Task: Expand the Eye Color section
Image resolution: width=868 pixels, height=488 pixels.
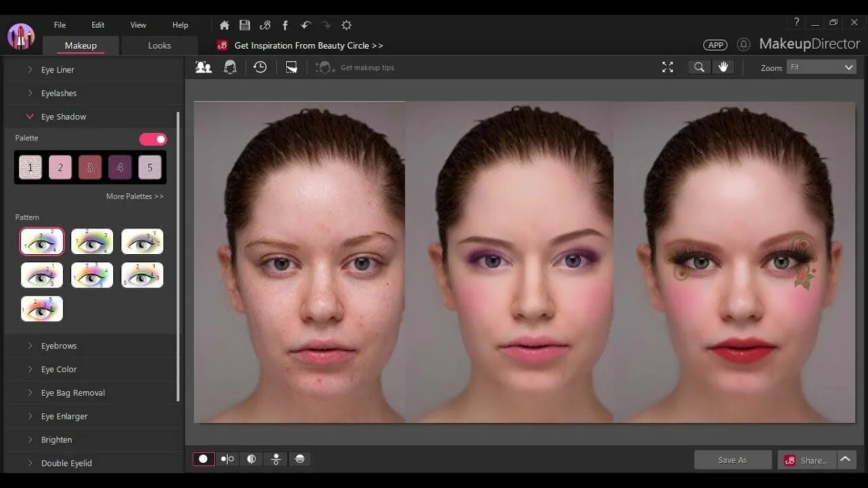Action: [90, 369]
